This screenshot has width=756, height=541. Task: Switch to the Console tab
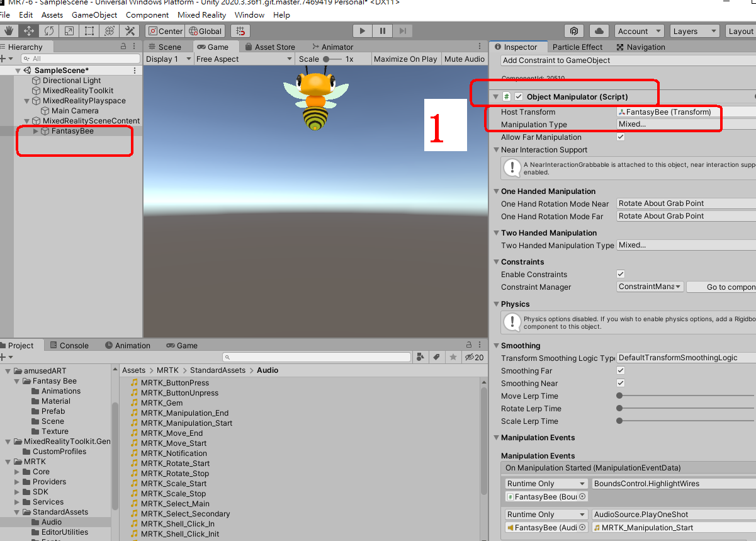(x=69, y=345)
